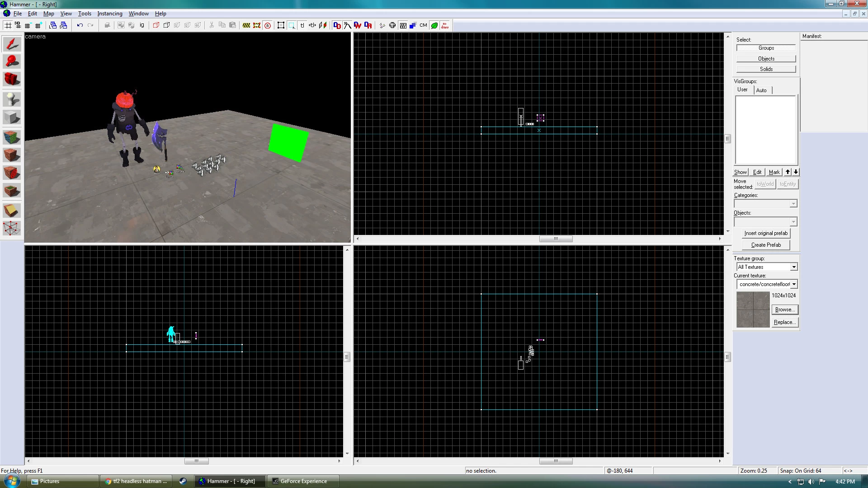Click the Undo arrow in toolbar
The image size is (868, 488).
tap(80, 25)
